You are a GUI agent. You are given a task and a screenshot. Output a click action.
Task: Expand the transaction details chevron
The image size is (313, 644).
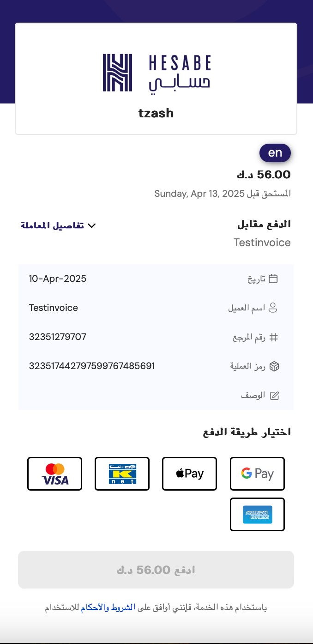(x=92, y=225)
